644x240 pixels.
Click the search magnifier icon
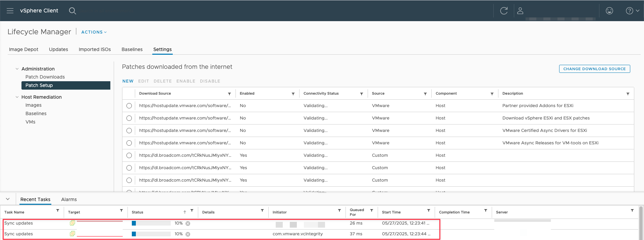pyautogui.click(x=72, y=11)
